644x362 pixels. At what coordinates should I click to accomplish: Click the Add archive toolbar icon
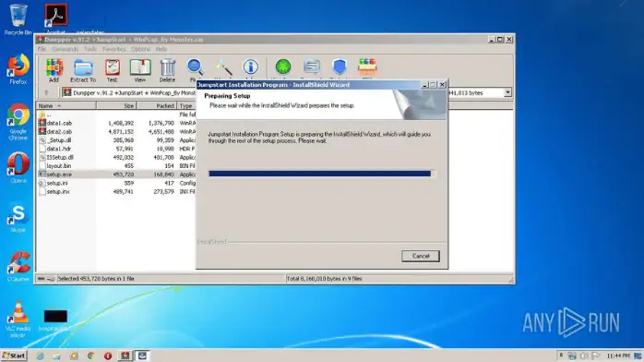pyautogui.click(x=54, y=70)
